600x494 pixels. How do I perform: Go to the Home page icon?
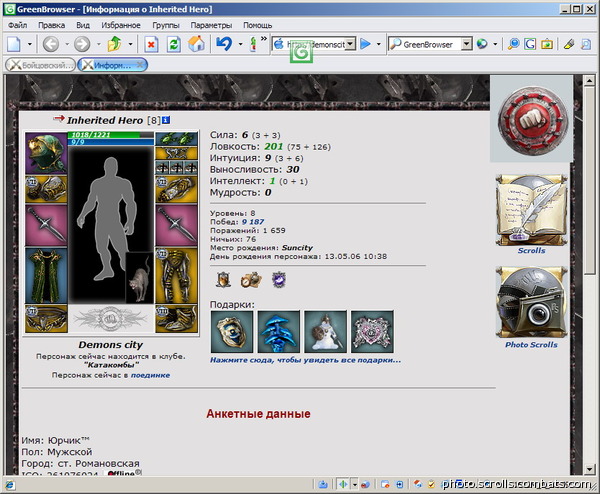coord(196,44)
